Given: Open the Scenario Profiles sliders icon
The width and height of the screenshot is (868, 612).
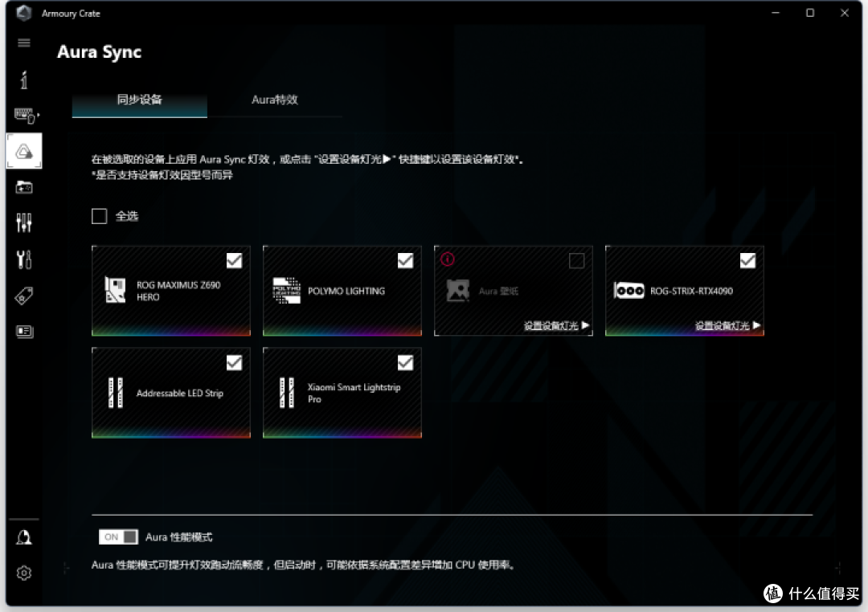Looking at the screenshot, I should [x=24, y=223].
